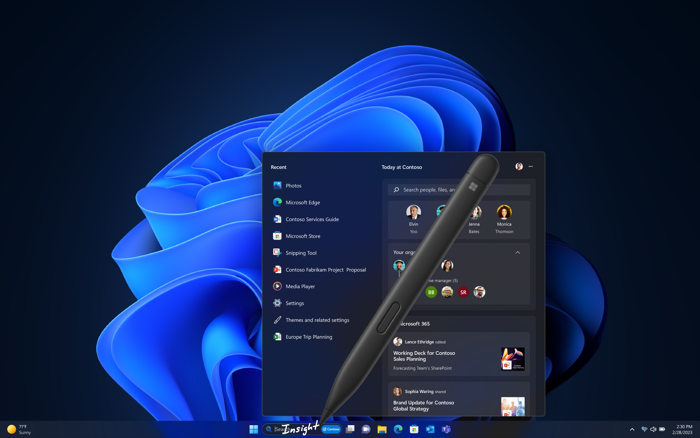
Task: Launch Snipping Tool from Recent
Action: pos(295,253)
